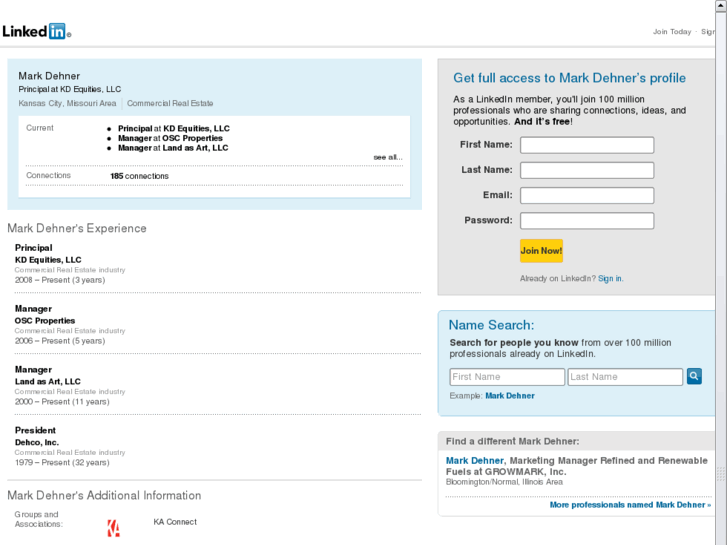The image size is (727, 545).
Task: Open the Sign in link below Join Now
Action: pyautogui.click(x=610, y=279)
